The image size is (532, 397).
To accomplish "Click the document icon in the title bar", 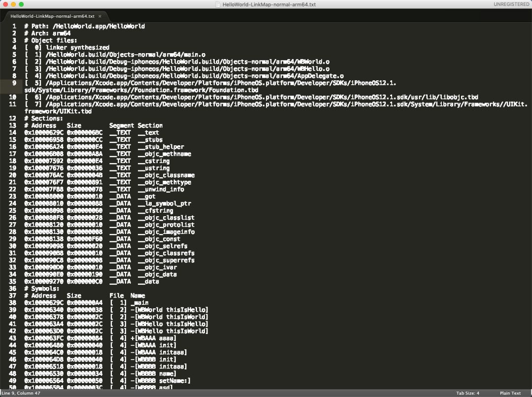I will pos(218,4).
